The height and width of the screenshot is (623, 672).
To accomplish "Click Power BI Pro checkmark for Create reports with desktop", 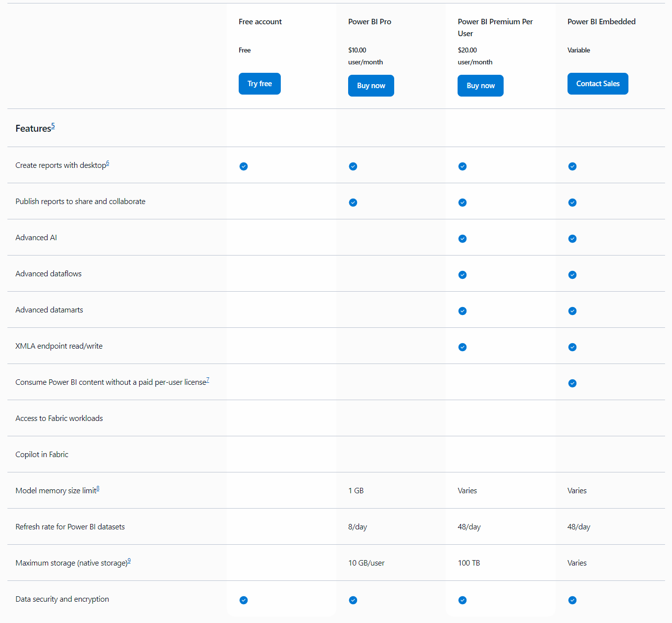I will (353, 166).
